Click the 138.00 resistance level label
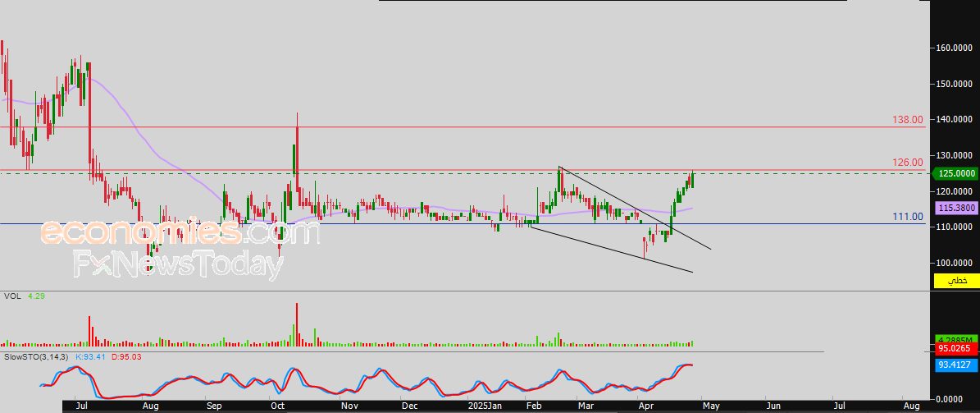The width and height of the screenshot is (980, 413). pos(908,120)
